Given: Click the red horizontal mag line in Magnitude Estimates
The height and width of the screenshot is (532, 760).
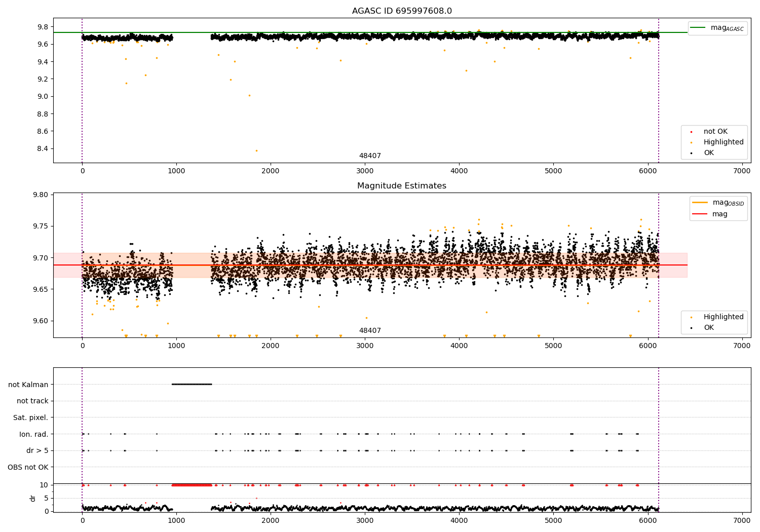Looking at the screenshot, I should (370, 265).
